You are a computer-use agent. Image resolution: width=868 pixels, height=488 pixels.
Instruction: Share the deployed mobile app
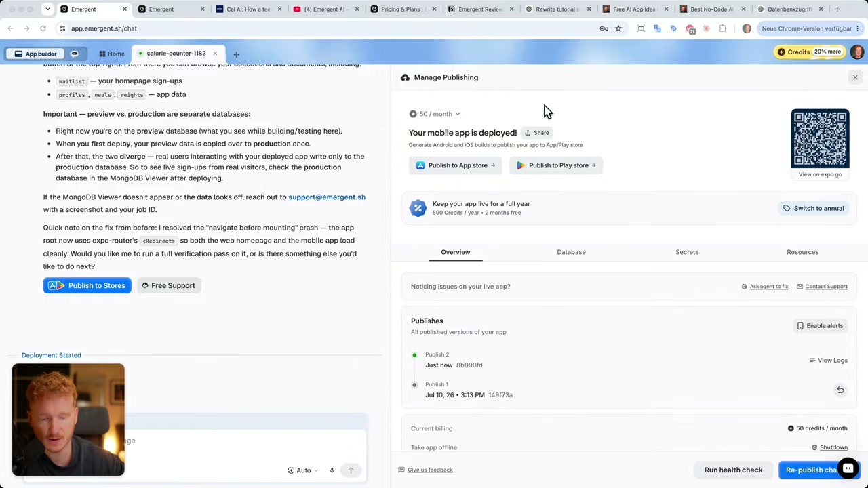tap(536, 133)
